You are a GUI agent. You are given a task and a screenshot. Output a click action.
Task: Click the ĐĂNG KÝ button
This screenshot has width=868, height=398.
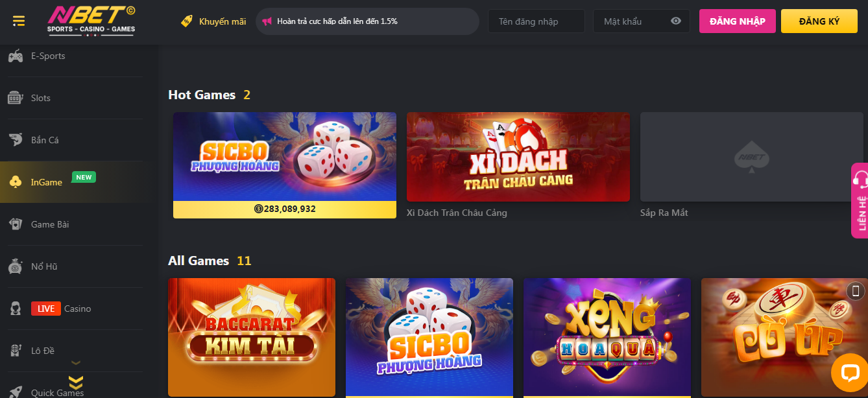(819, 21)
